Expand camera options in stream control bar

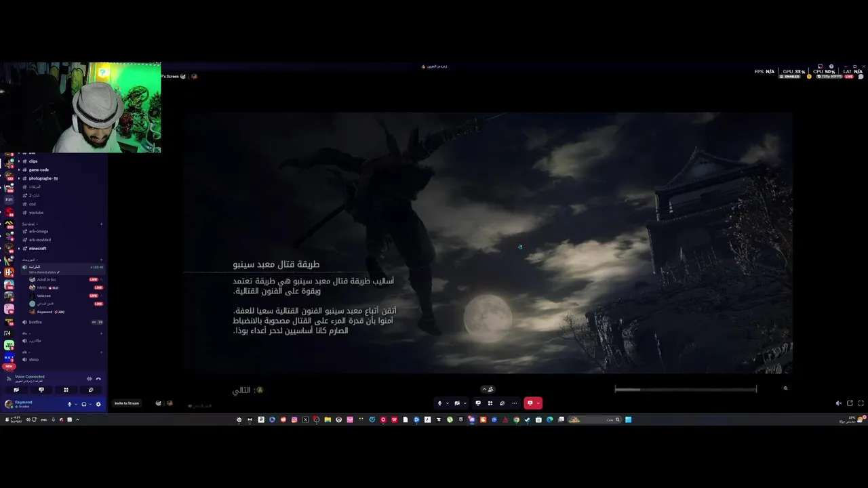pyautogui.click(x=465, y=403)
